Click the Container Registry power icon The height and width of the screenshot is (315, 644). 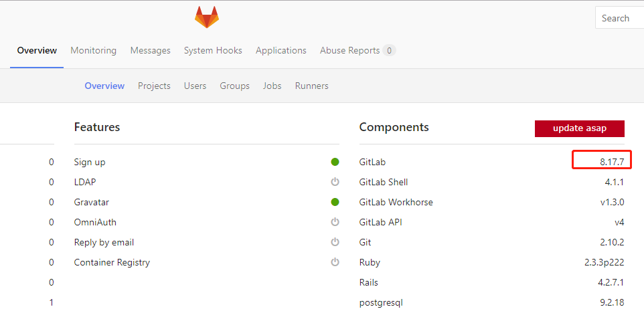[335, 262]
